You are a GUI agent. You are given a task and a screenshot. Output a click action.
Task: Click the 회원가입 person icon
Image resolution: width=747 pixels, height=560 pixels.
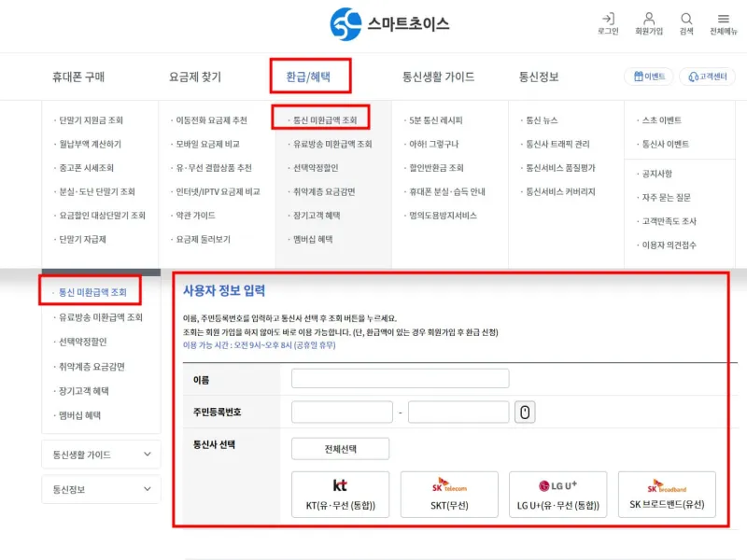649,19
